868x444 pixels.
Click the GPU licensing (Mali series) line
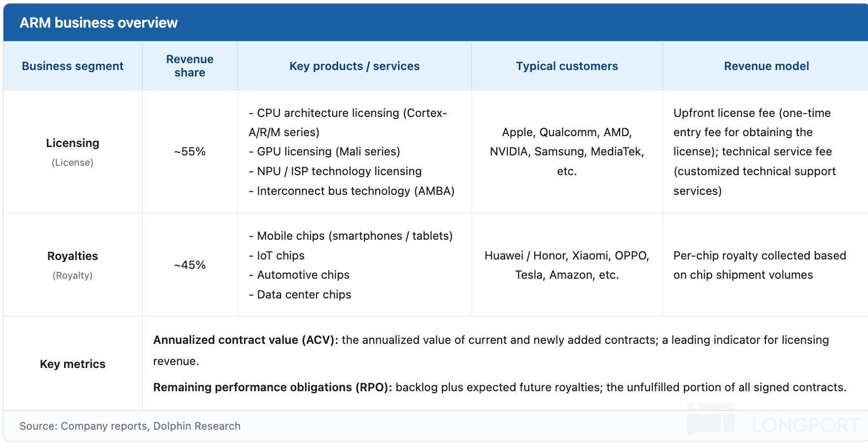324,151
